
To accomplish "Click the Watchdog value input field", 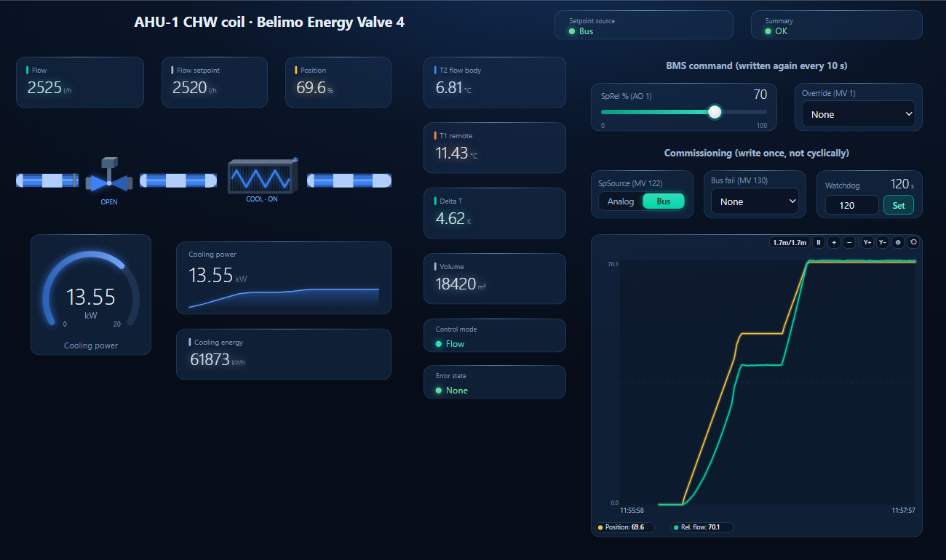I will (x=851, y=205).
